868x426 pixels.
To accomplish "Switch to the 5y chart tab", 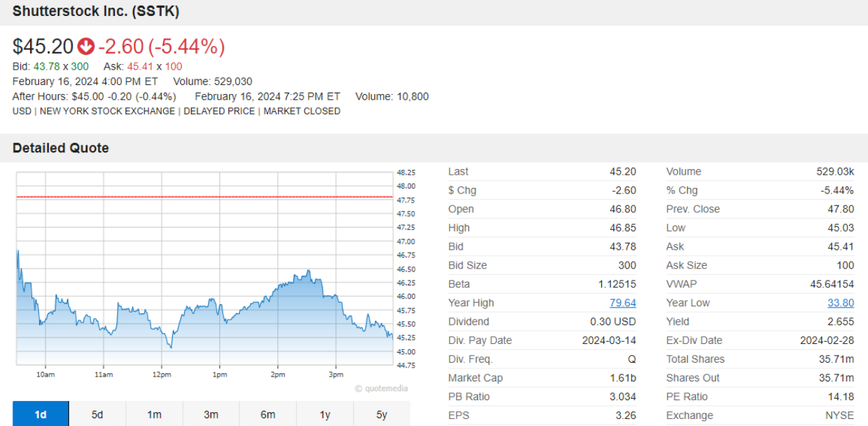I will [382, 414].
